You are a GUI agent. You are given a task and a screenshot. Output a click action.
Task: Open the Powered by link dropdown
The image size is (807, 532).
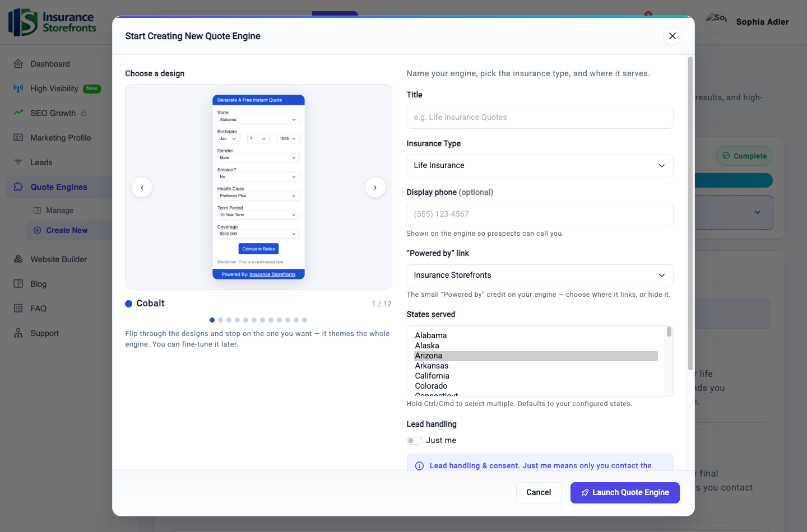tap(540, 276)
